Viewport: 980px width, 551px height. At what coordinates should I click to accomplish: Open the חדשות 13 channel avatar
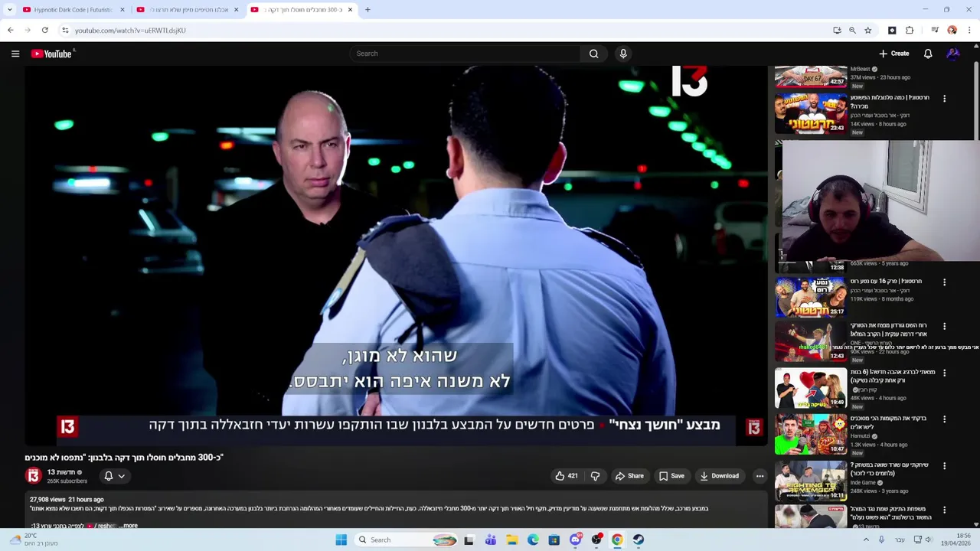click(34, 476)
